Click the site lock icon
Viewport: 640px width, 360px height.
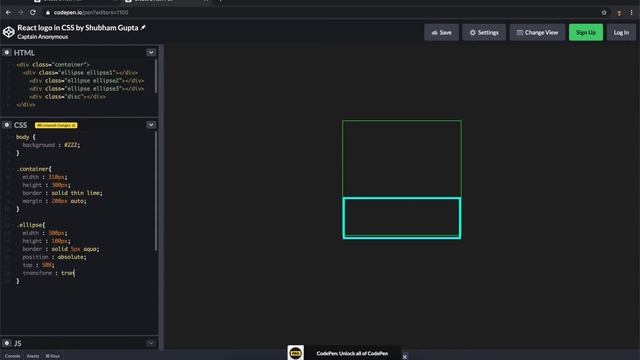coord(48,13)
